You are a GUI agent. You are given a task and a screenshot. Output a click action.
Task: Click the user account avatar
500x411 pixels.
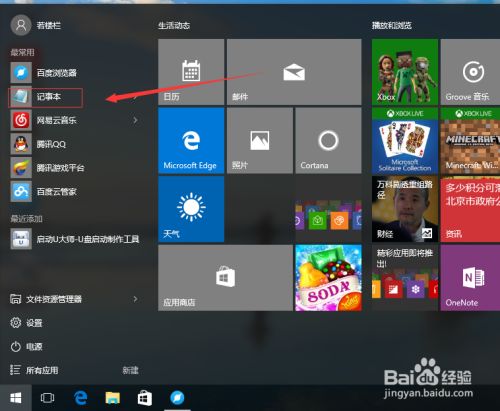point(21,25)
